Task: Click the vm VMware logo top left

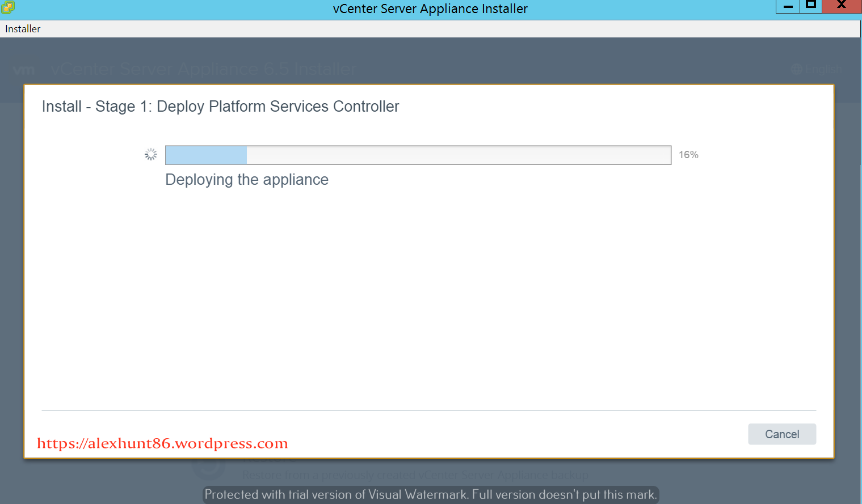Action: pyautogui.click(x=25, y=69)
